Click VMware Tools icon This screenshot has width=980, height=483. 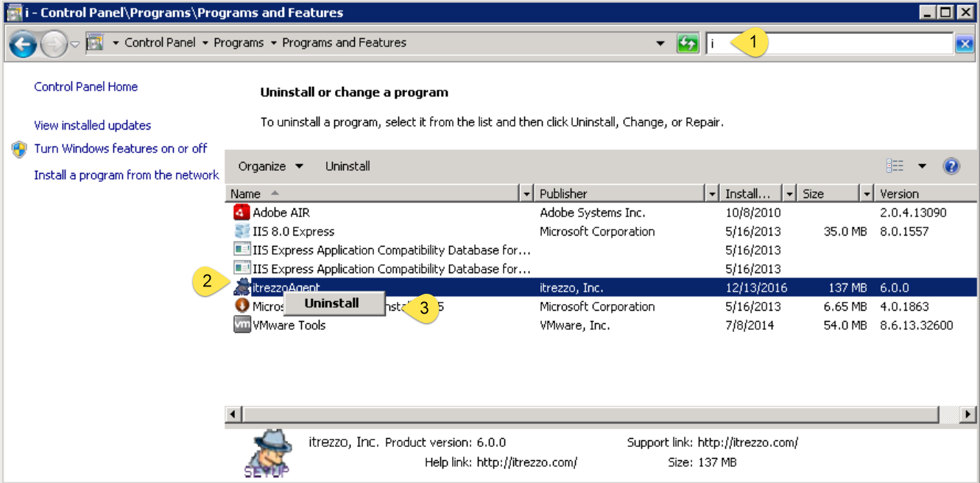coord(242,325)
